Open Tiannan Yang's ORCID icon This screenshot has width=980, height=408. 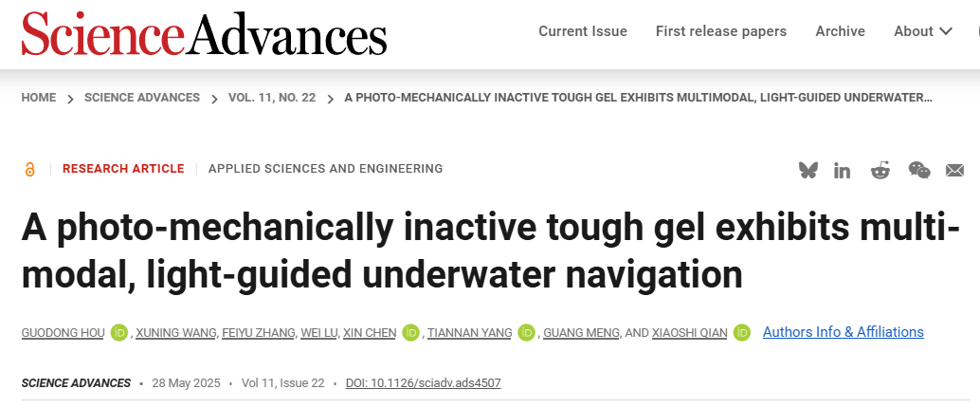527,332
